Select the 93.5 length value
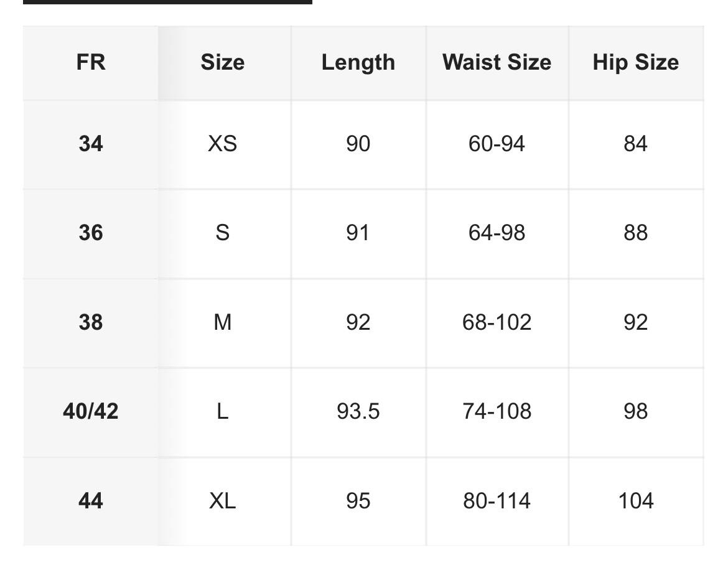 358,412
